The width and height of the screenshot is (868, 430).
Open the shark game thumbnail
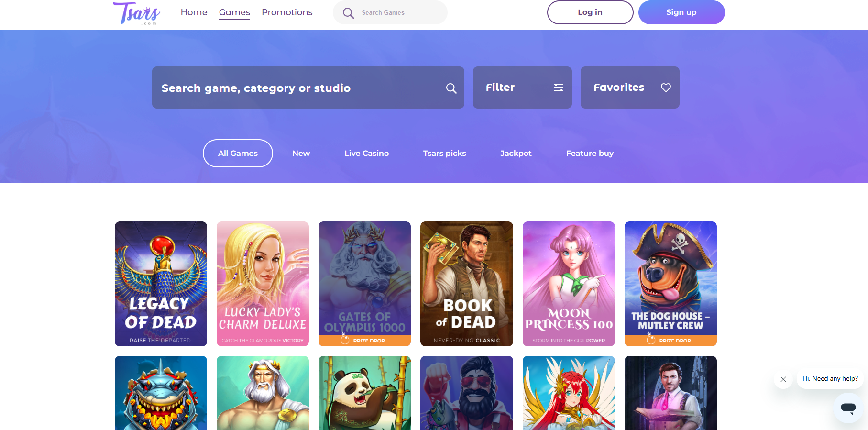[x=161, y=393]
